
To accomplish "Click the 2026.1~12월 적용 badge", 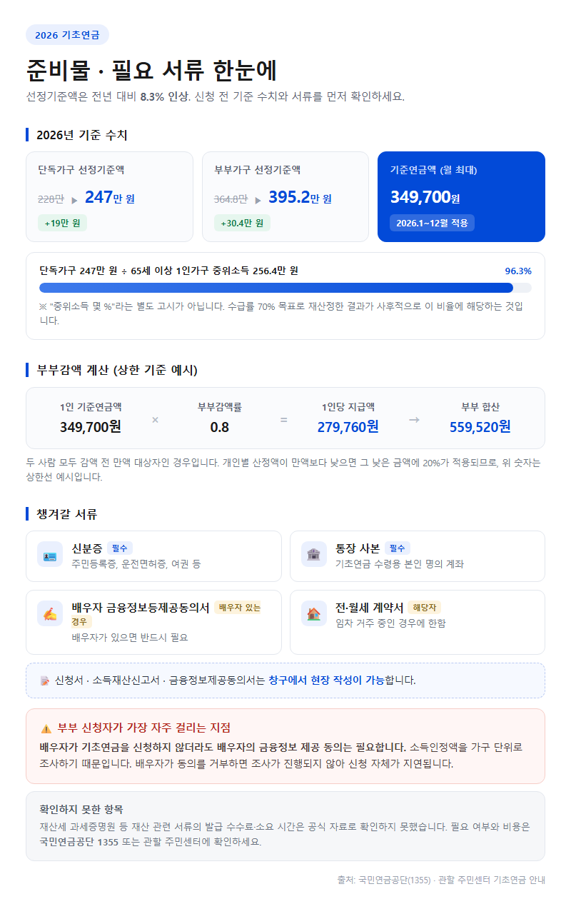I will pos(432,223).
